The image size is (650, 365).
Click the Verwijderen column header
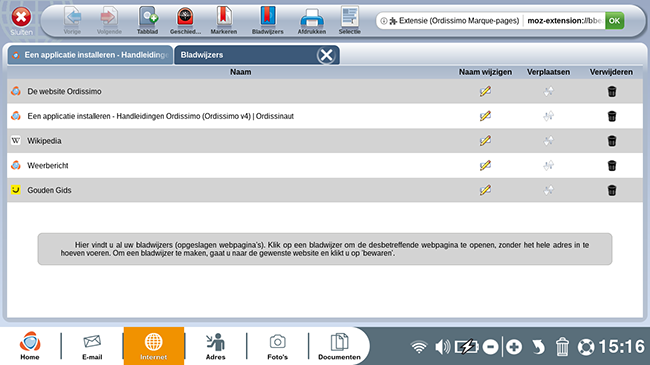(611, 72)
